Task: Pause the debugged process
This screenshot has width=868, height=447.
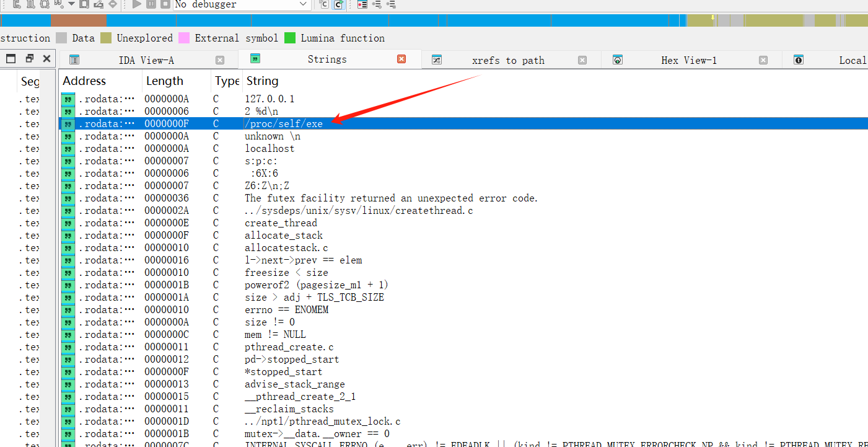Action: (151, 4)
